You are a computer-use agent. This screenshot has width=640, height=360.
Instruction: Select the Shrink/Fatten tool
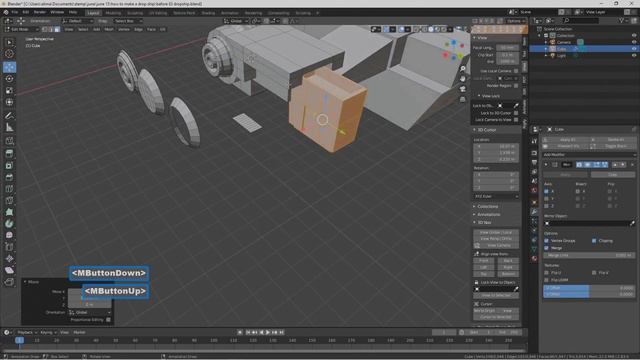pyautogui.click(x=9, y=258)
